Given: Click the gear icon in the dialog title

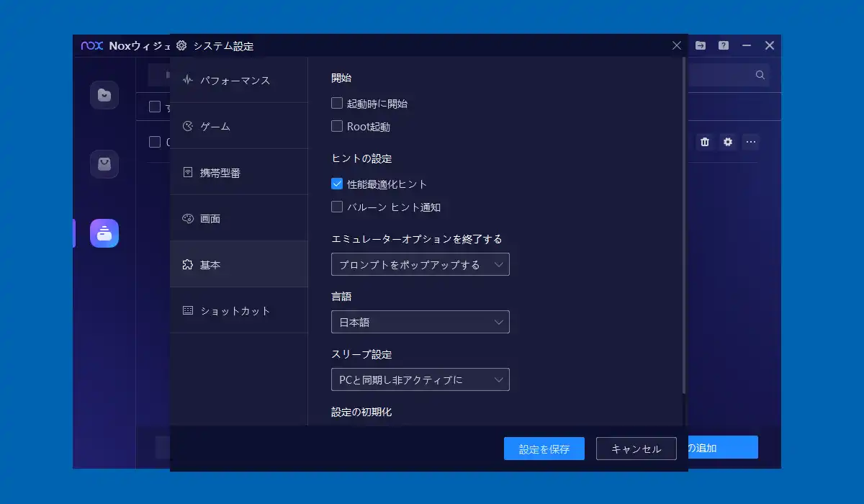Looking at the screenshot, I should [181, 45].
